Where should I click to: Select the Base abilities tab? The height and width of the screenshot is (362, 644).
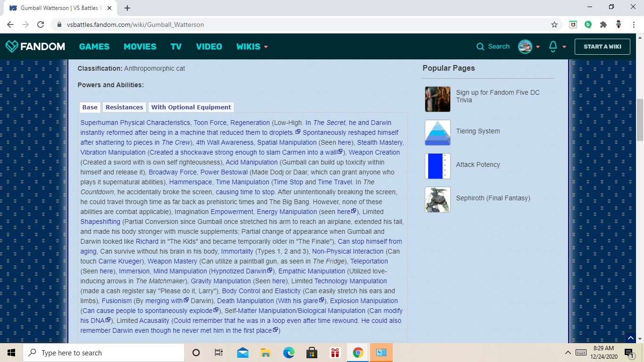(90, 107)
